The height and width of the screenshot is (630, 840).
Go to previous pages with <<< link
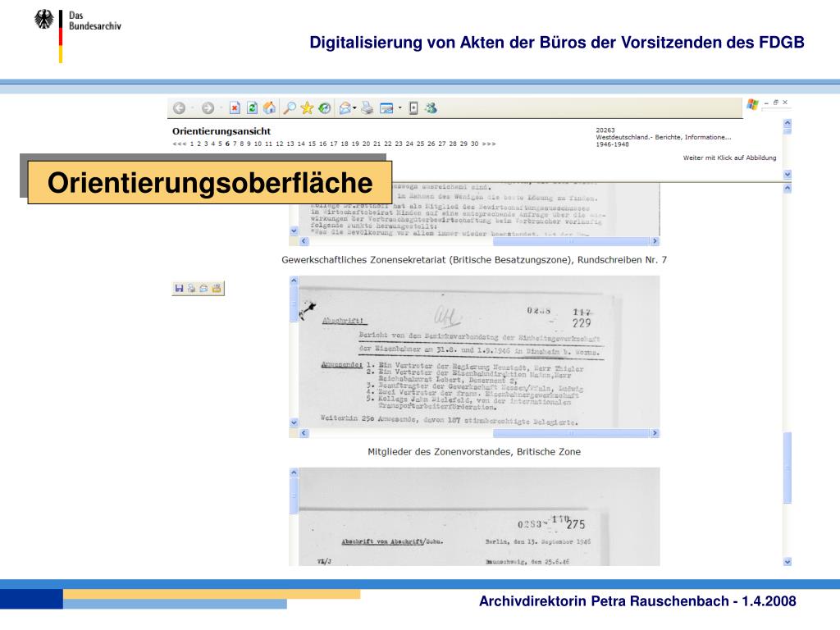(180, 144)
